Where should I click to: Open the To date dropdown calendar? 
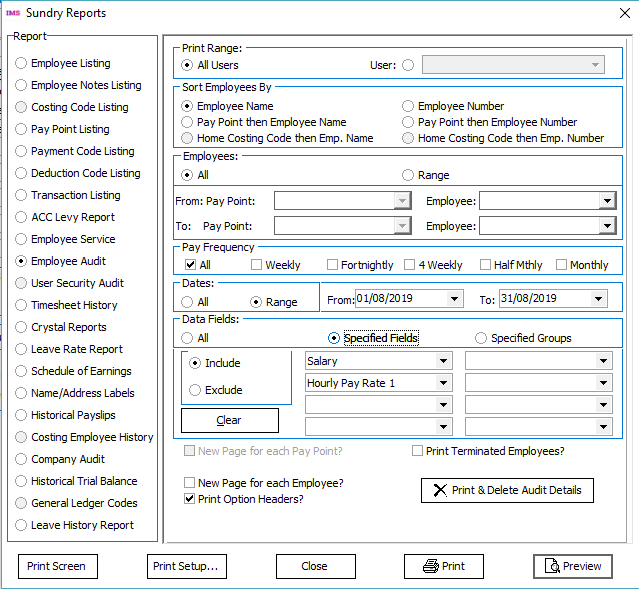600,299
